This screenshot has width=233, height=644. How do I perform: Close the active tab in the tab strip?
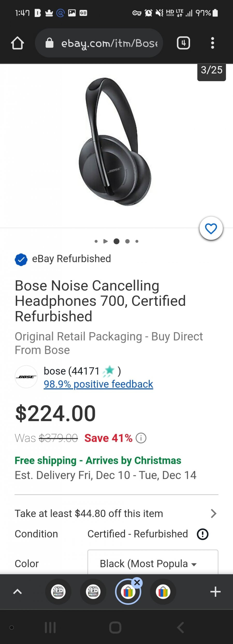(x=137, y=582)
